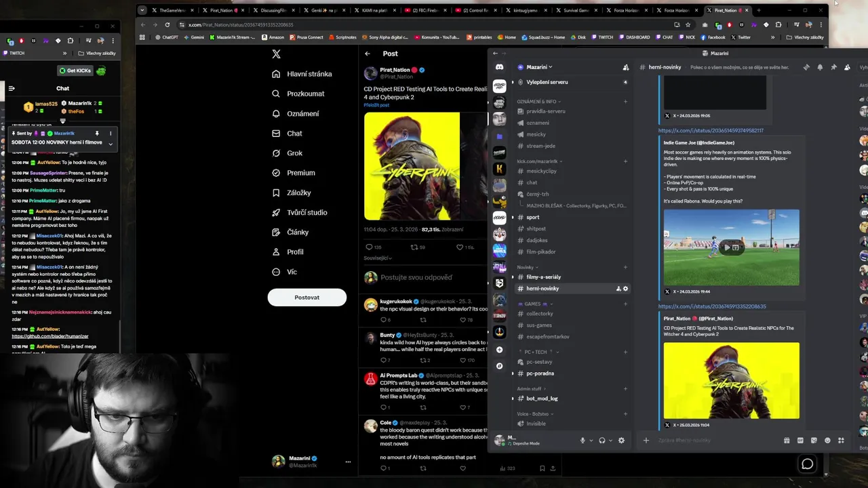The width and height of the screenshot is (868, 488).
Task: Add a channel to kick.com/mazarin1k category
Action: point(625,161)
